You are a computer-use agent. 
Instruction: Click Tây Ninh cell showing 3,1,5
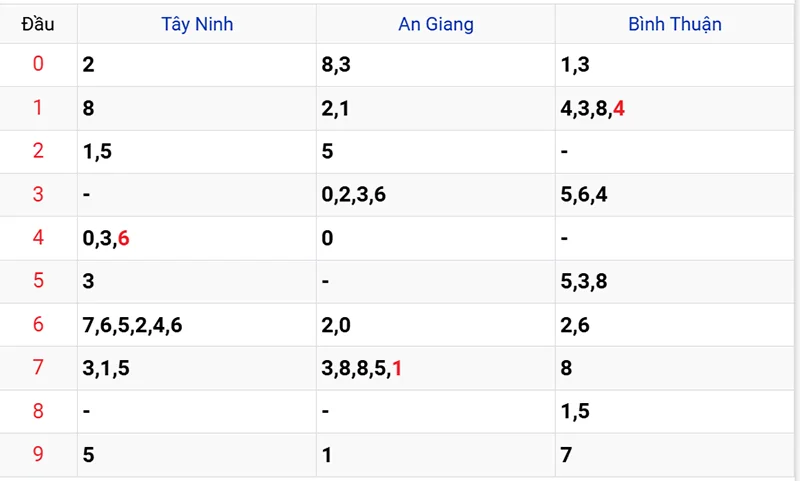(x=197, y=368)
